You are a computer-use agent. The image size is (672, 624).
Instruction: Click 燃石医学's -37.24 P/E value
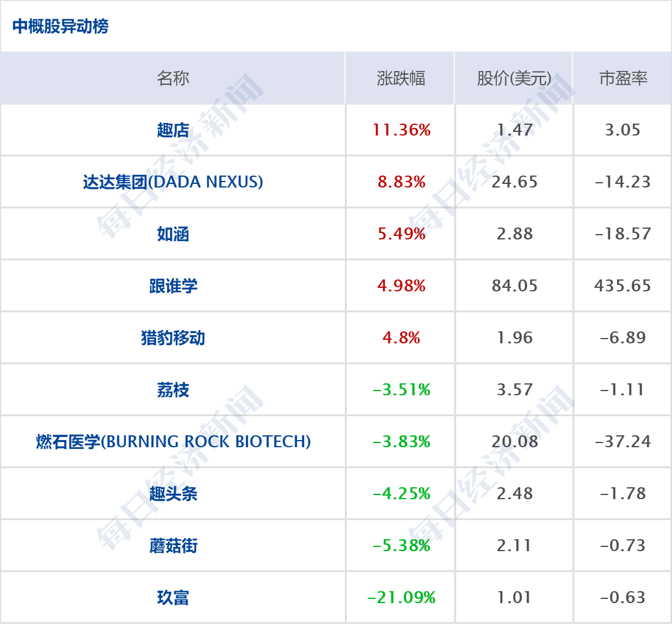coord(622,442)
